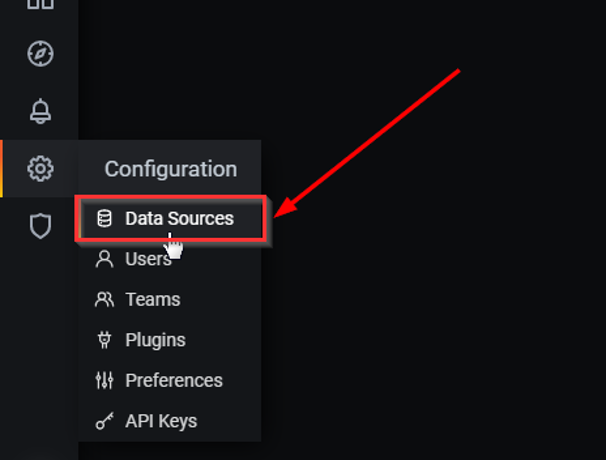Click the sliders icon beside Preferences

(x=104, y=380)
